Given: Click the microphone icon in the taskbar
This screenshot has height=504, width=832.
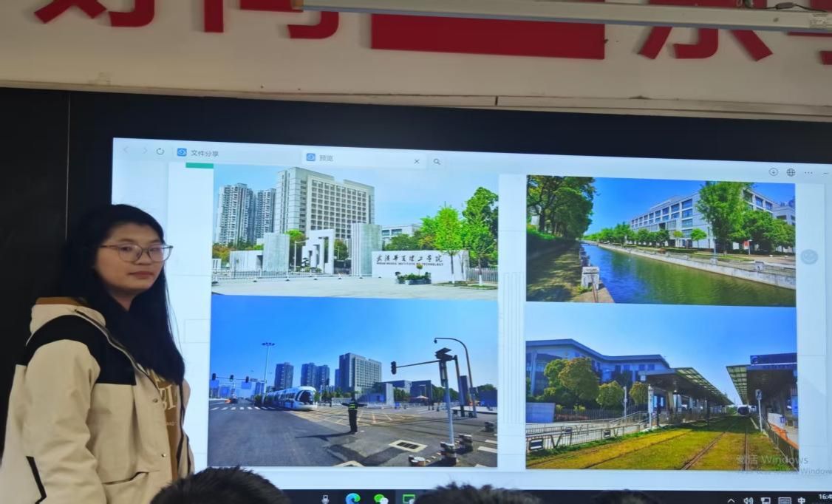Looking at the screenshot, I should pyautogui.click(x=325, y=499).
